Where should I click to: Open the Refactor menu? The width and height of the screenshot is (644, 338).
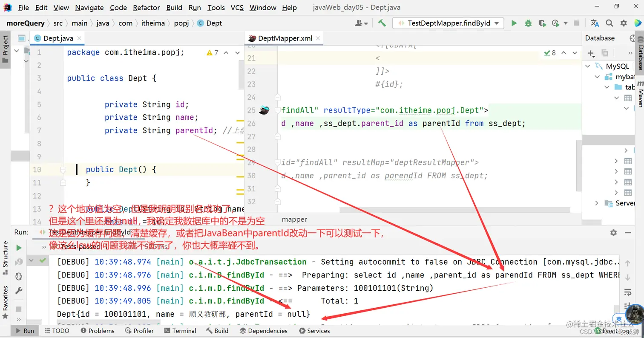[147, 7]
